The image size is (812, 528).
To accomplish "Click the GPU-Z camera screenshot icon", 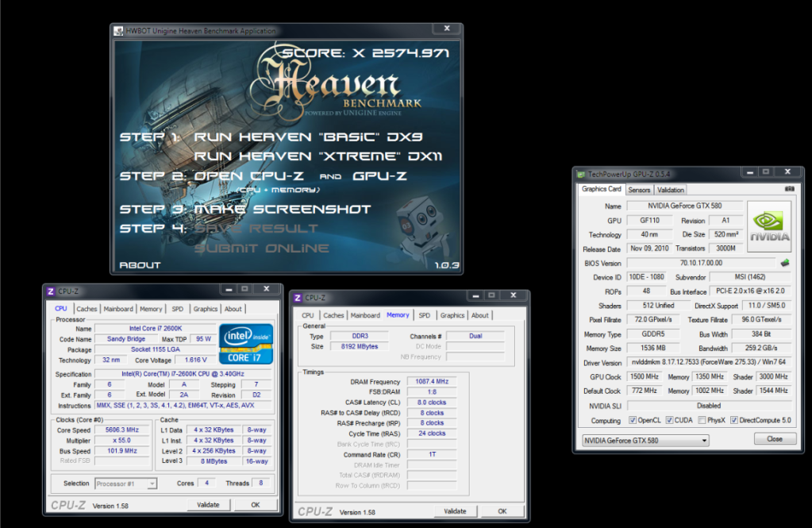I will click(x=789, y=189).
